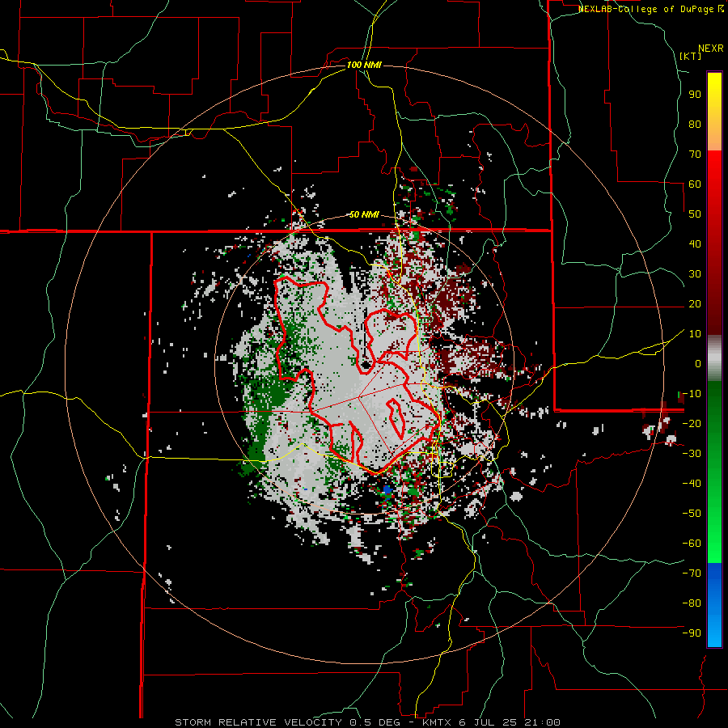Screen dimensions: 728x728
Task: Click the 90 value on the scale
Action: point(695,95)
